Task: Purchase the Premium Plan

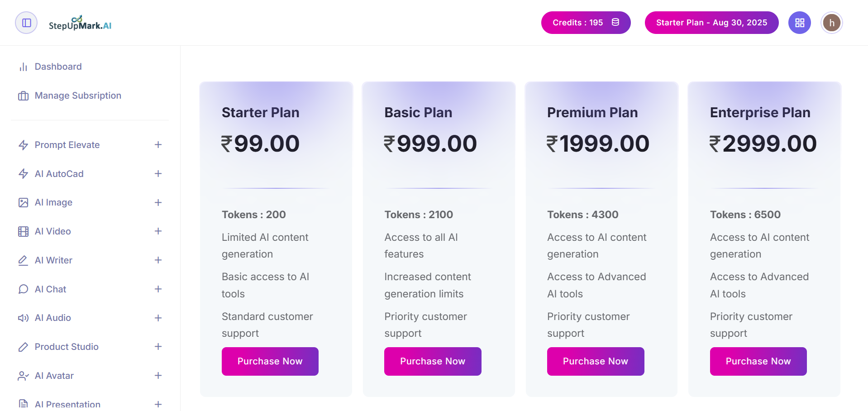Action: (596, 361)
